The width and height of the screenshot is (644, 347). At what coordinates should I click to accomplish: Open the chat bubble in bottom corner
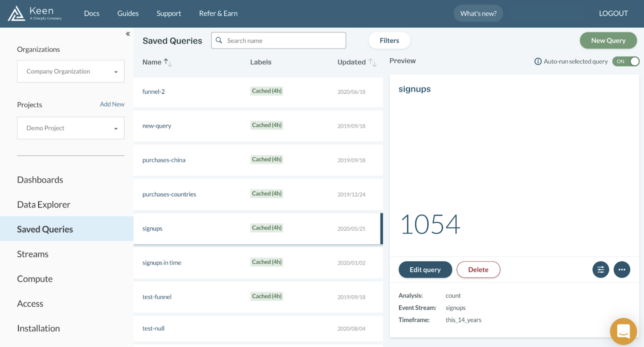(x=623, y=331)
